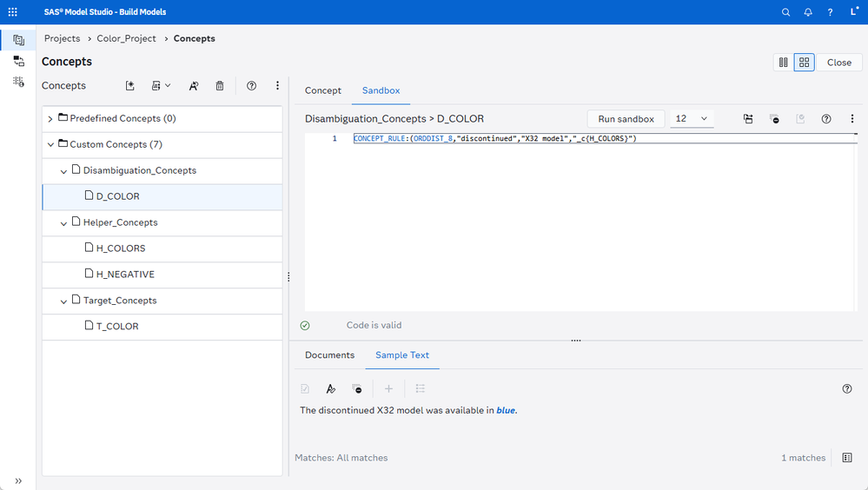Select the D_COLOR concept
868x490 pixels.
[x=162, y=196]
